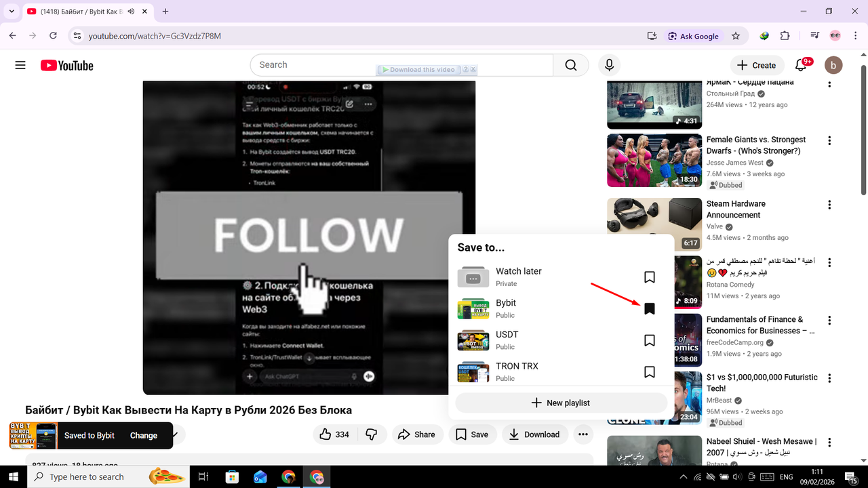Viewport: 868px width, 488px height.
Task: Create a New playlist in the Save dialog
Action: click(561, 403)
